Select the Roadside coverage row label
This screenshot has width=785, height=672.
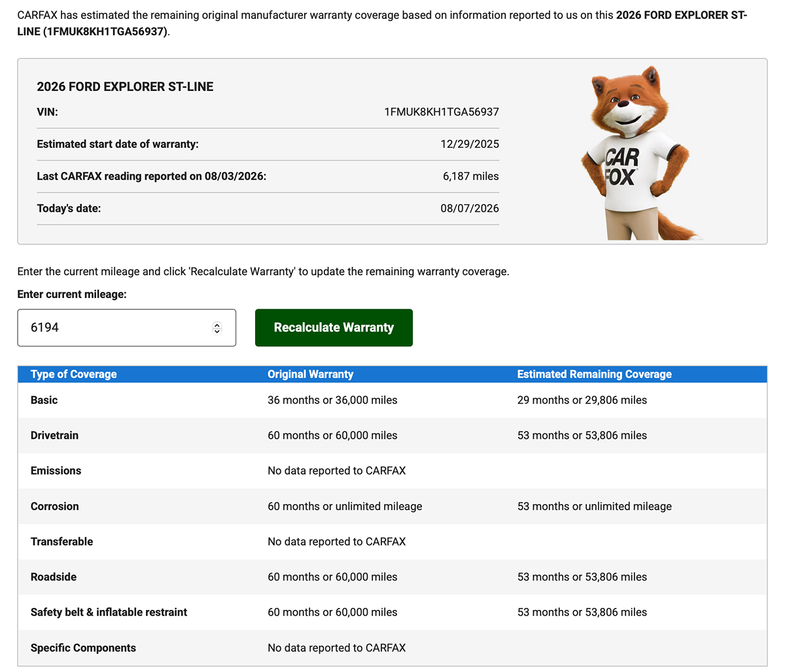(54, 577)
